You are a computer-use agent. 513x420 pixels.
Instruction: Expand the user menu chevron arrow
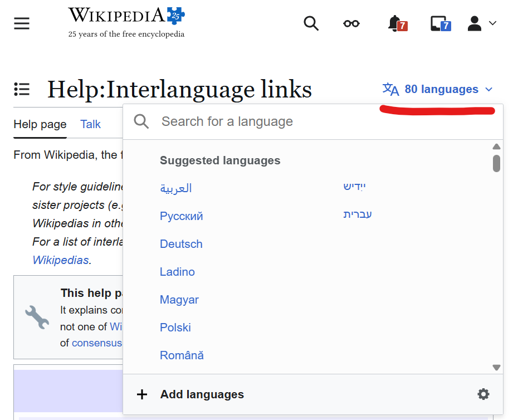pyautogui.click(x=493, y=23)
